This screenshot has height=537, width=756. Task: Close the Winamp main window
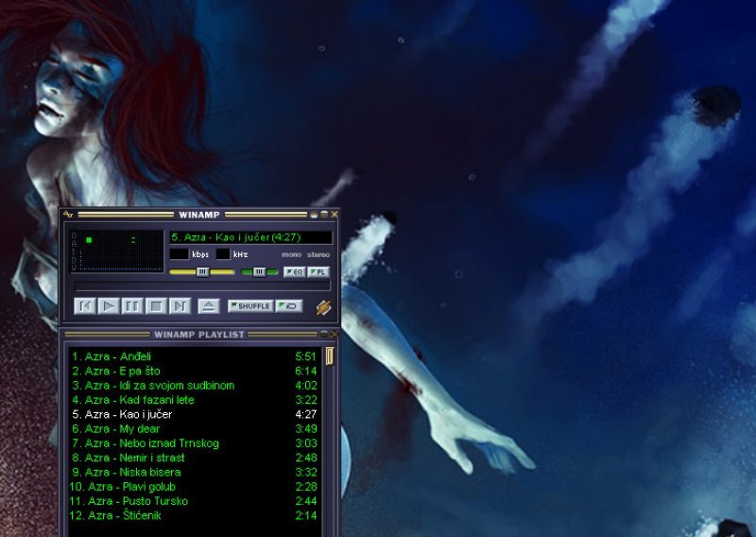point(335,215)
